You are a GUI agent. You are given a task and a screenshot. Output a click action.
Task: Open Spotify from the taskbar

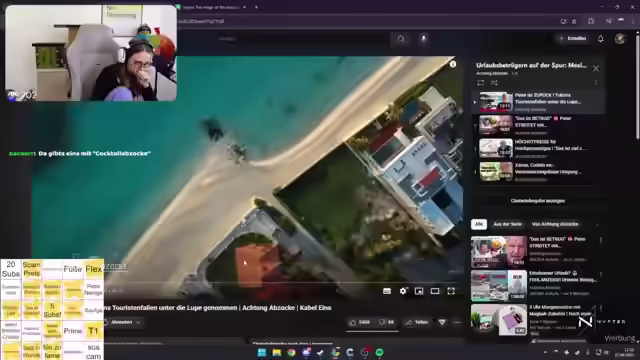[x=379, y=352]
